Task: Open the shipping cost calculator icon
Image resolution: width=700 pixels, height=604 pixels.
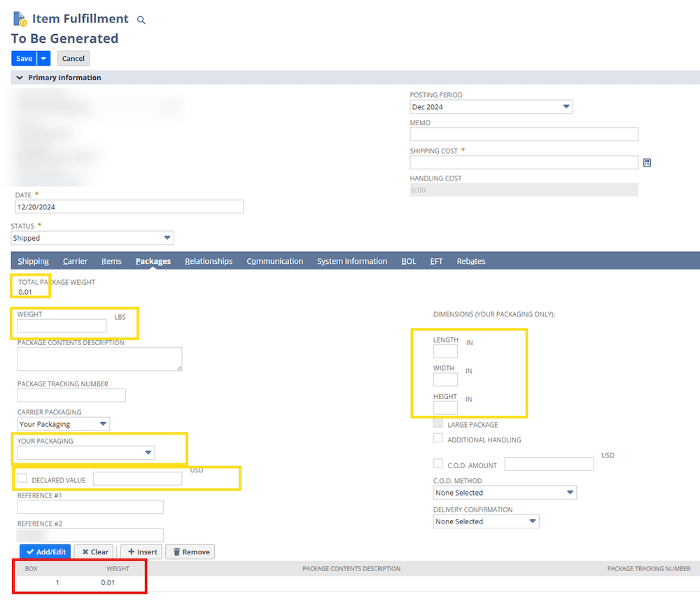Action: [x=647, y=163]
